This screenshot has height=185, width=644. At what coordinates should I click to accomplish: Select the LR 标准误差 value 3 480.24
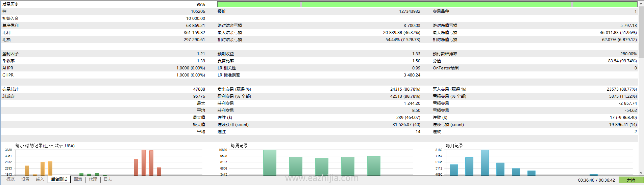pyautogui.click(x=412, y=75)
